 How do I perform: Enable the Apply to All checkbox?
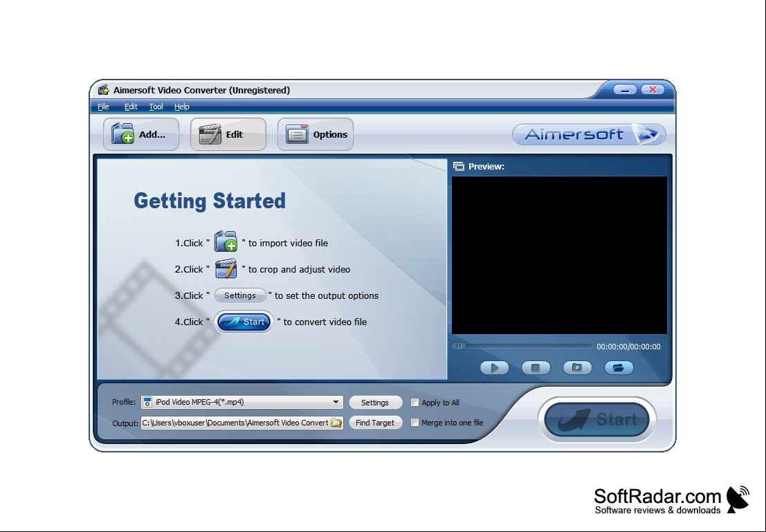point(414,403)
